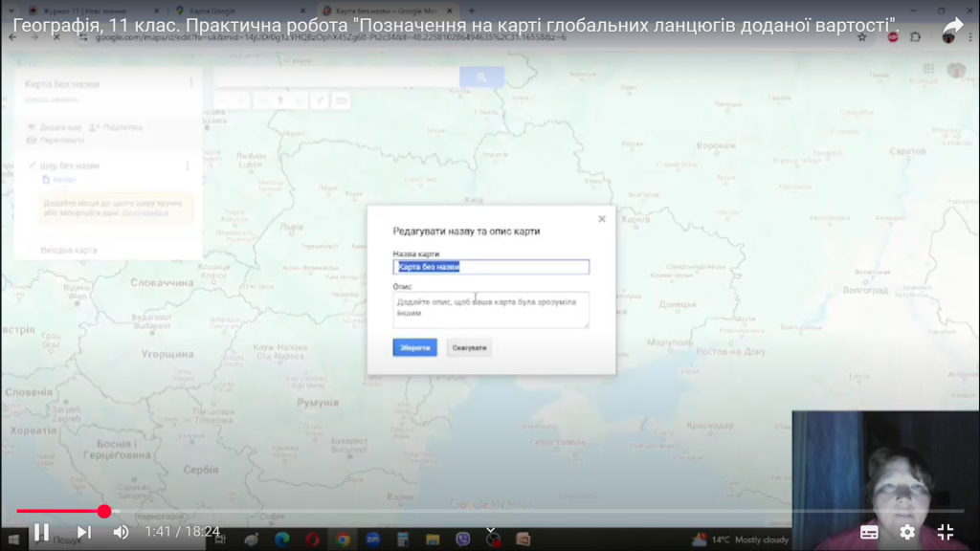The height and width of the screenshot is (551, 980).
Task: Open Calculator from the taskbar
Action: (403, 540)
